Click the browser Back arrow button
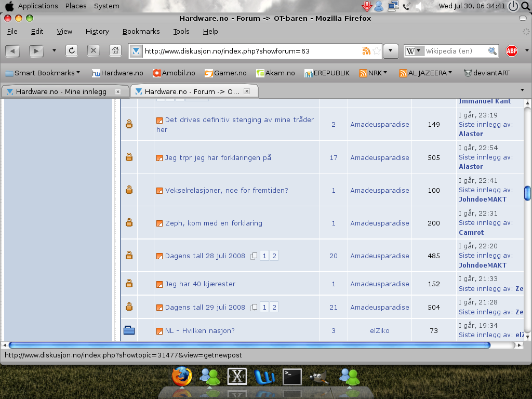This screenshot has height=399, width=532. [12, 51]
